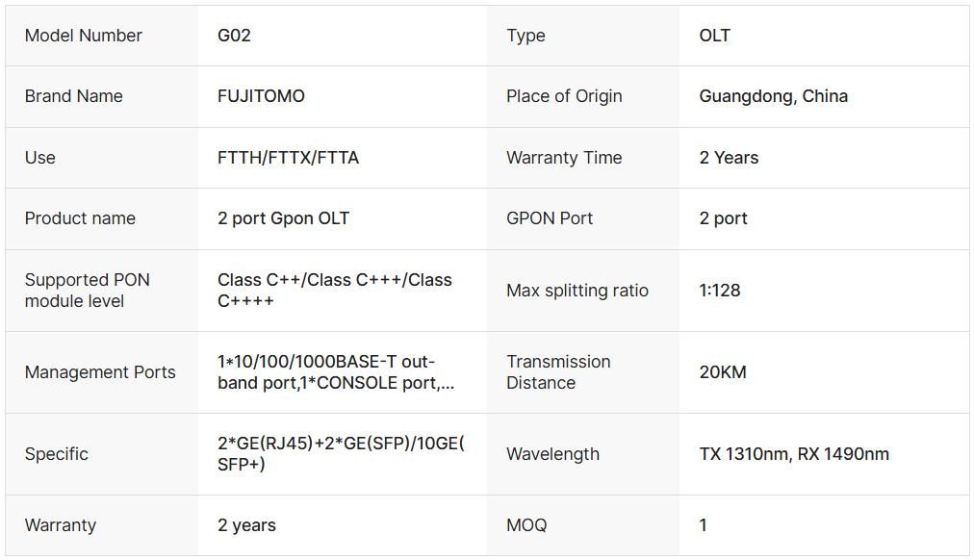Select the TX 1310nm, RX 1490nm wavelength value
Image resolution: width=974 pixels, height=560 pixels.
pyautogui.click(x=794, y=454)
